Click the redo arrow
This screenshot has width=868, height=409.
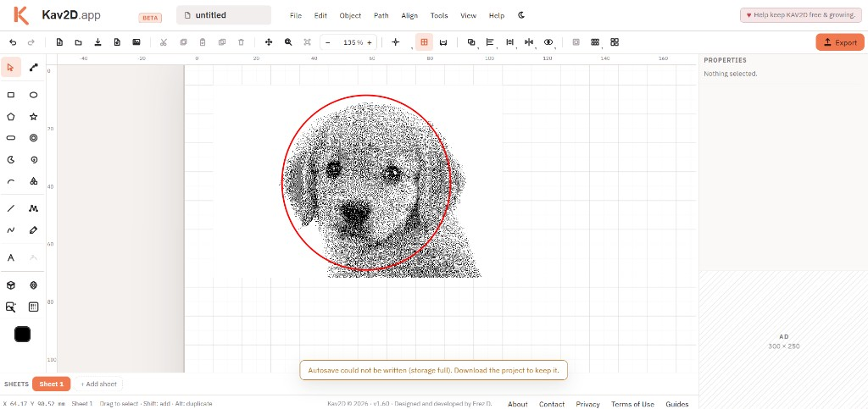tap(31, 42)
